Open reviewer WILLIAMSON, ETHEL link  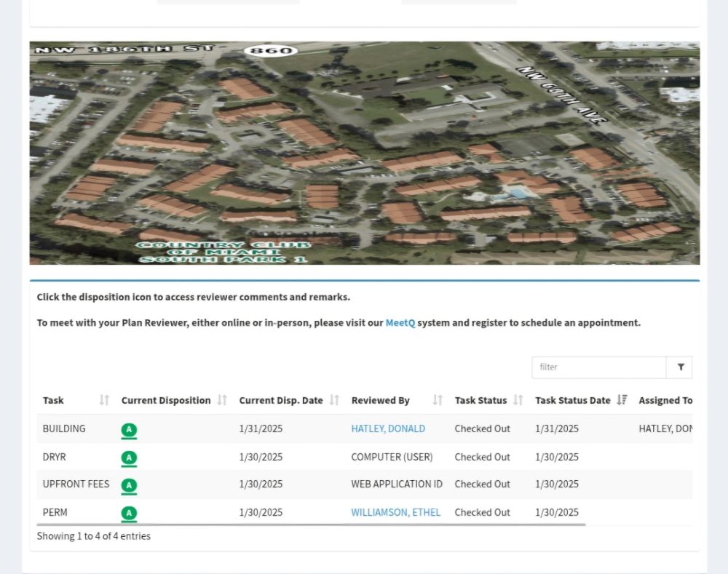point(395,513)
